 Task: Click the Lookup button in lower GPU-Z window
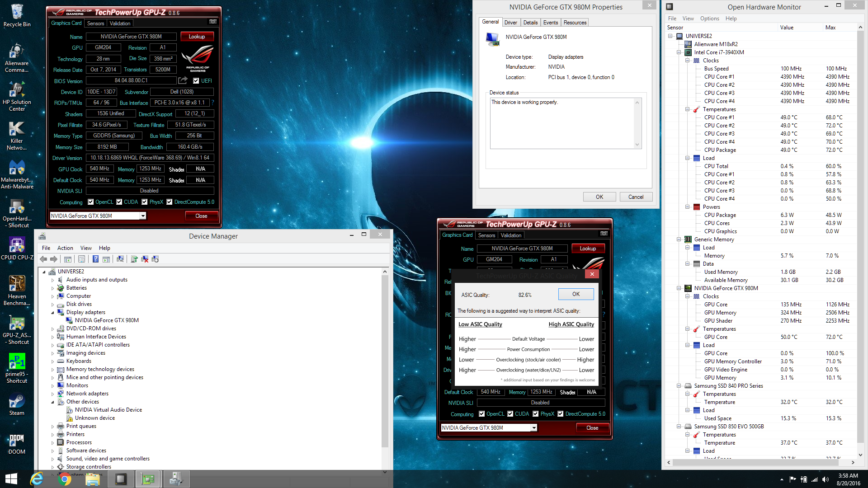pos(588,249)
